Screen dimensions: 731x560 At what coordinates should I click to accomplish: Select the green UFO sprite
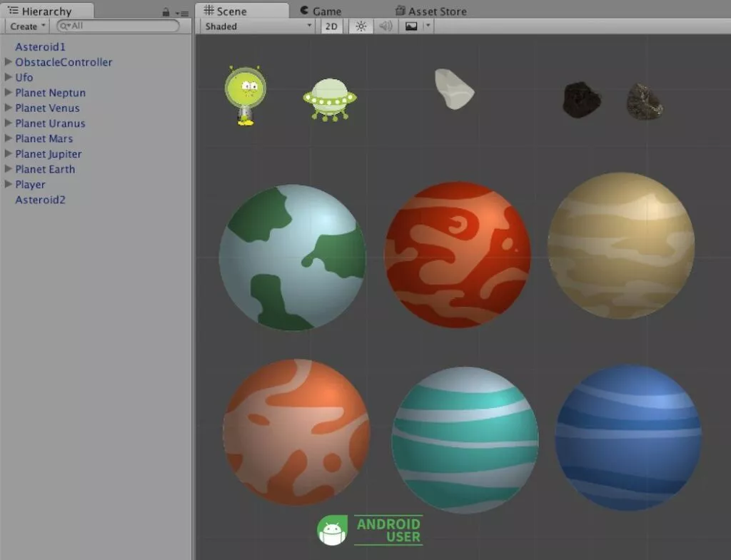(x=330, y=100)
